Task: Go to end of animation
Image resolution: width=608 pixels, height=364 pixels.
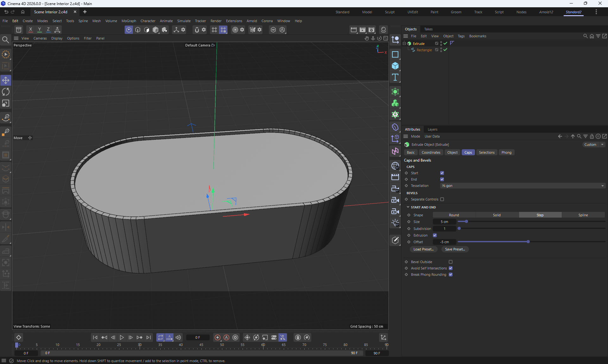Action: (149, 337)
